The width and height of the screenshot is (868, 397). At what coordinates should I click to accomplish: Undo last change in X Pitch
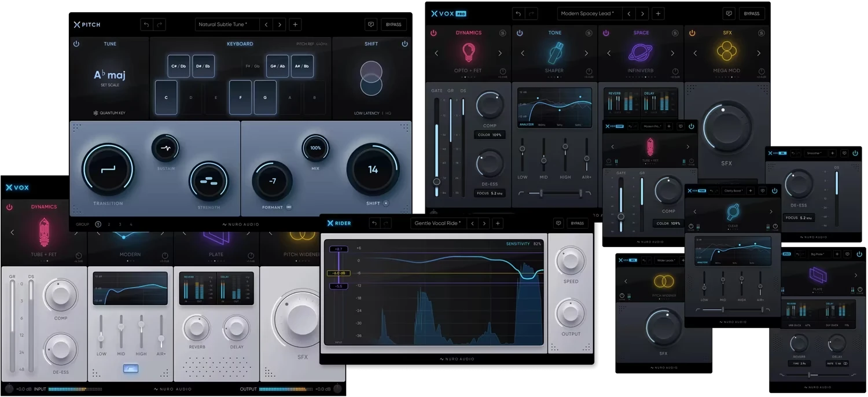(x=147, y=24)
